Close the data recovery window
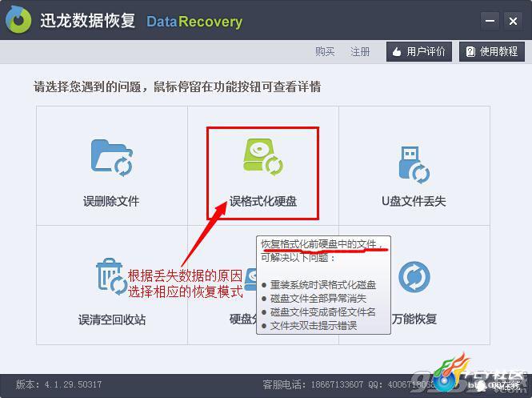This screenshot has height=398, width=532. point(513,21)
